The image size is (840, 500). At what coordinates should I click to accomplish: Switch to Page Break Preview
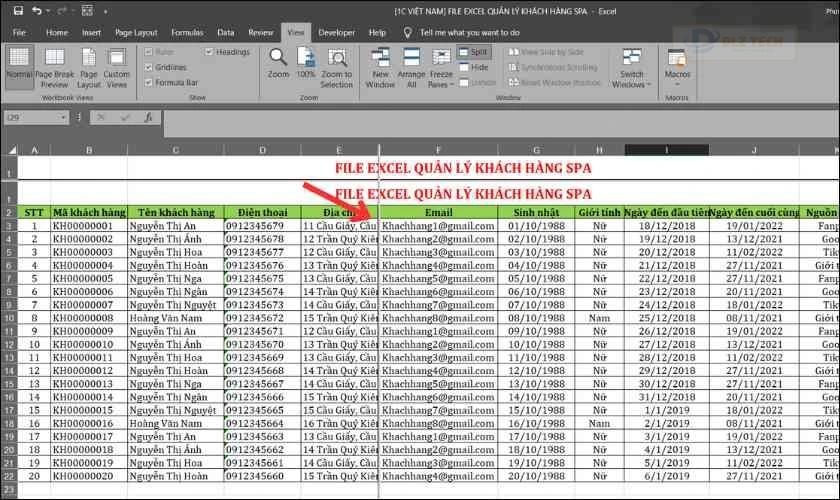(x=55, y=66)
